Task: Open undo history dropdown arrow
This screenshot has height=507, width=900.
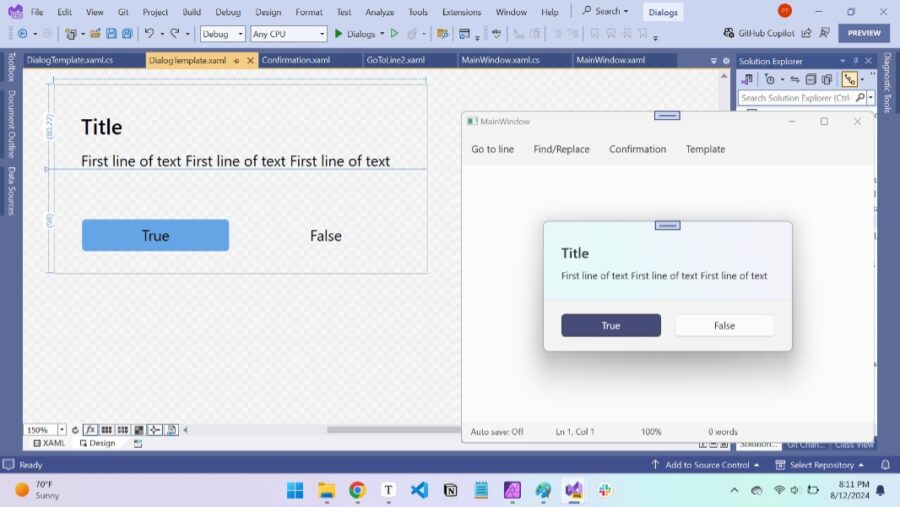Action: coord(162,34)
